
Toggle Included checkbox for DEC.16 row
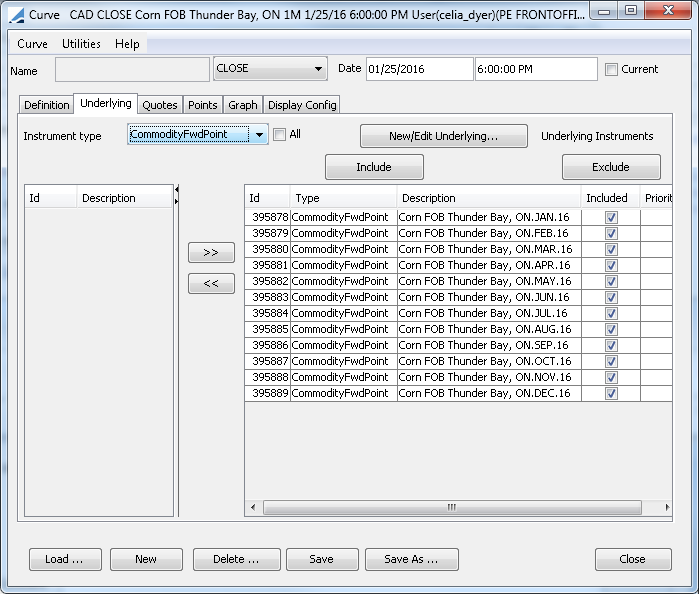611,394
